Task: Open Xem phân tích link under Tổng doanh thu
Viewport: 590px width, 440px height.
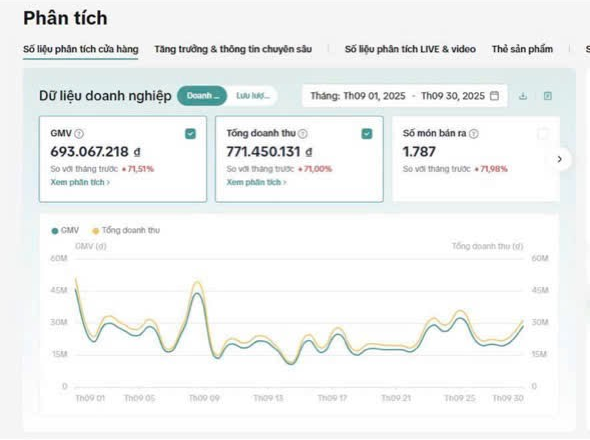Action: [256, 182]
